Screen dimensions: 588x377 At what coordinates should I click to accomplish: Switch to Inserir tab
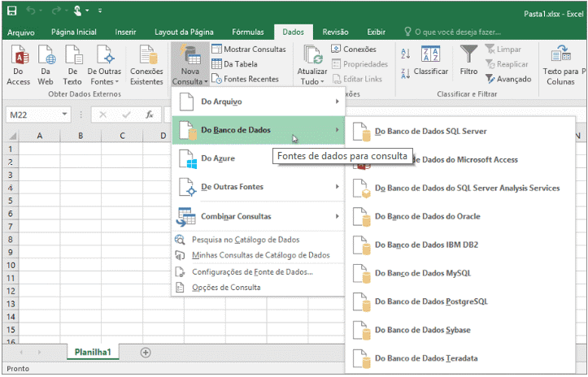(125, 32)
